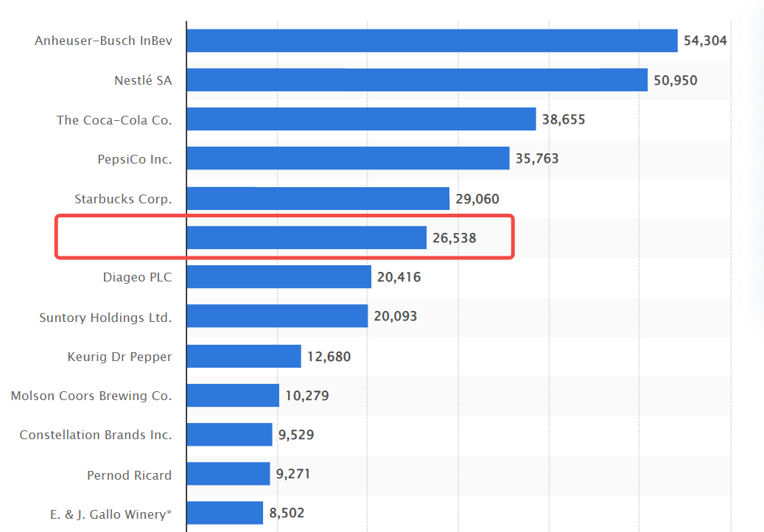764x532 pixels.
Task: Select the label 'Diageo PLC'
Action: click(138, 277)
